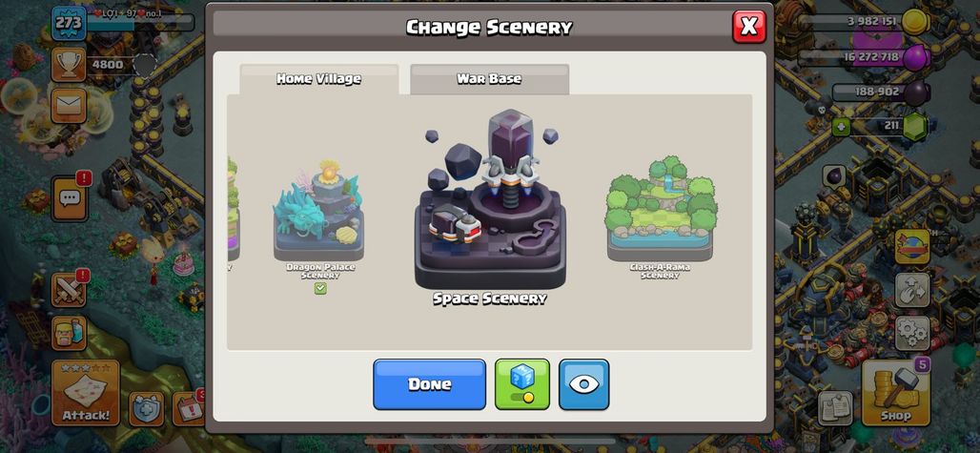Click the experience level progress bar

pos(140,23)
